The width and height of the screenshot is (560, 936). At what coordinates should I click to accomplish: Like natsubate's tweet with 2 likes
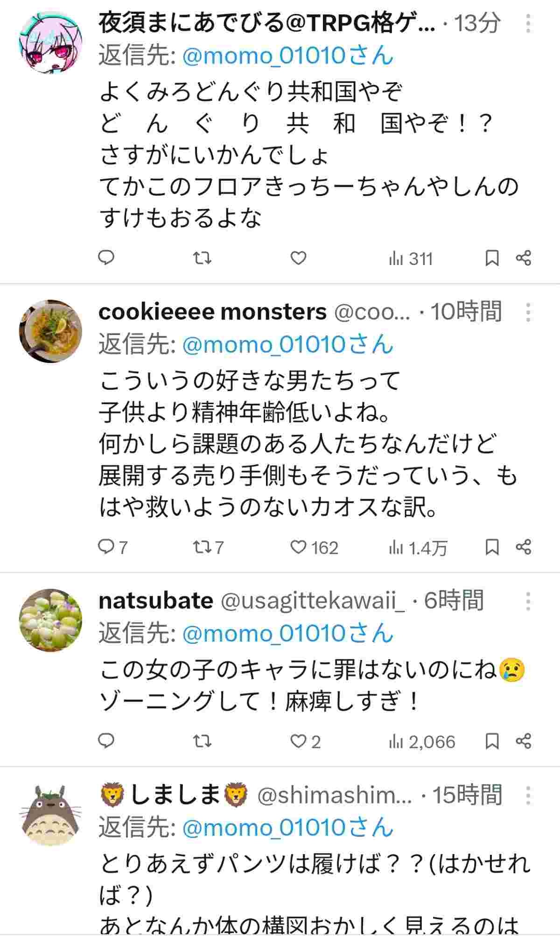(x=298, y=741)
